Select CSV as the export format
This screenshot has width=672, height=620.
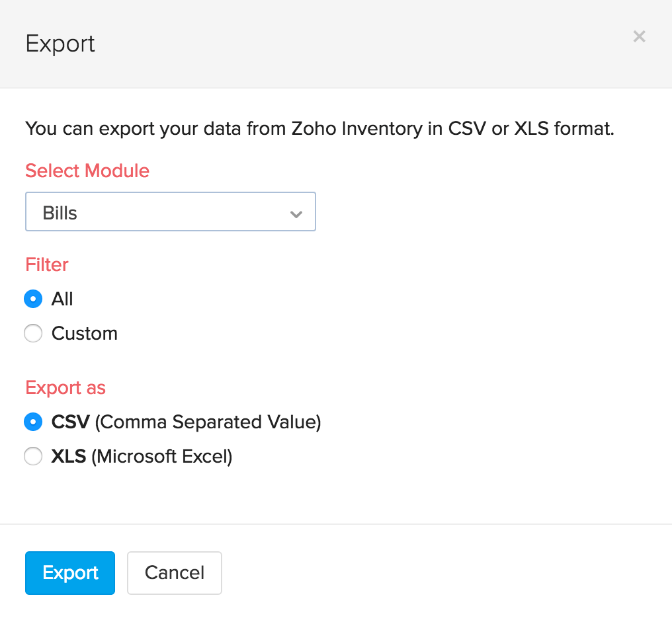tap(33, 422)
